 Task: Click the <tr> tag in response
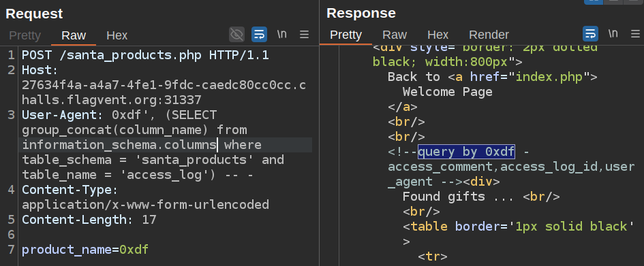(x=433, y=256)
